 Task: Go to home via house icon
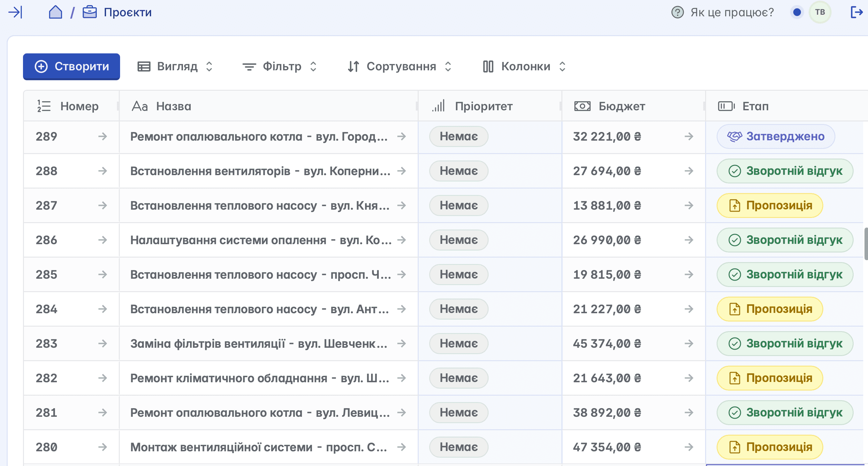tap(55, 12)
